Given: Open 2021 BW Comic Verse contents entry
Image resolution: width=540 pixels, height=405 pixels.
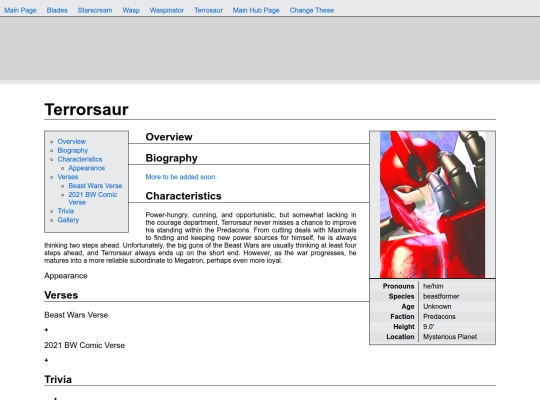Looking at the screenshot, I should point(93,198).
